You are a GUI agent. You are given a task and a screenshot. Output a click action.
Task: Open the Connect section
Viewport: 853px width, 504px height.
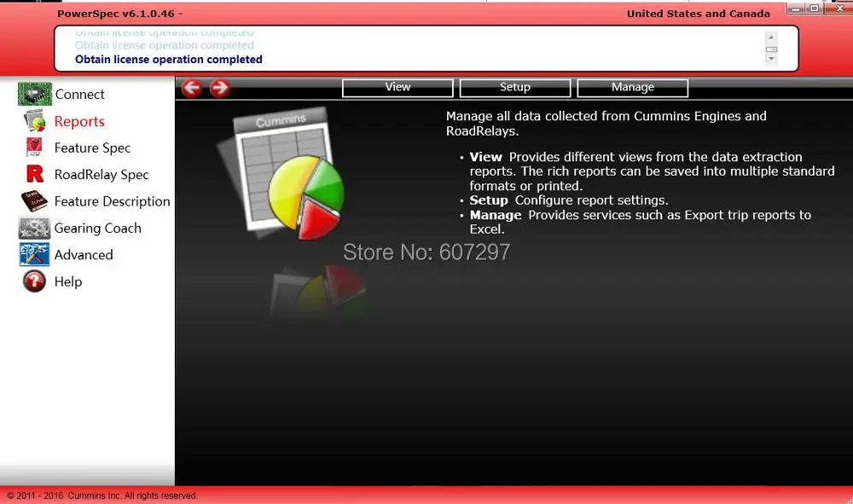pos(79,94)
